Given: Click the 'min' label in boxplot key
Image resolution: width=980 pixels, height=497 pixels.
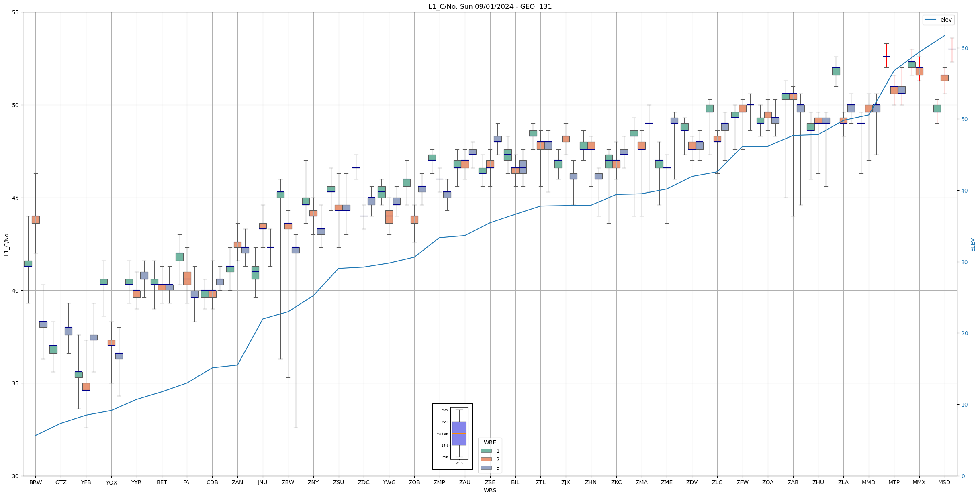Looking at the screenshot, I should (x=445, y=457).
